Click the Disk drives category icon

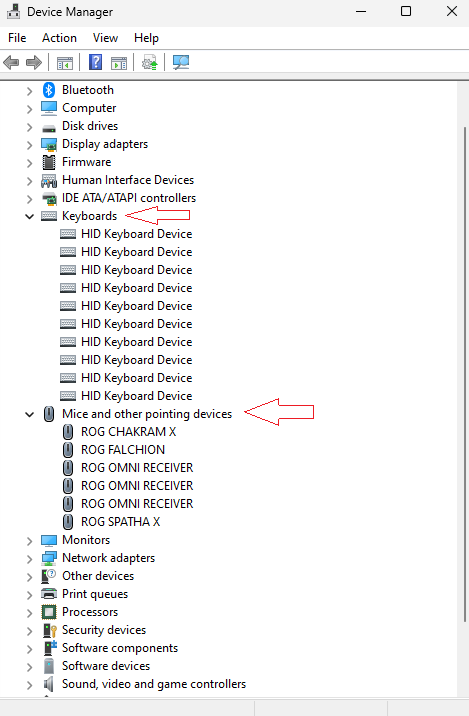point(49,127)
